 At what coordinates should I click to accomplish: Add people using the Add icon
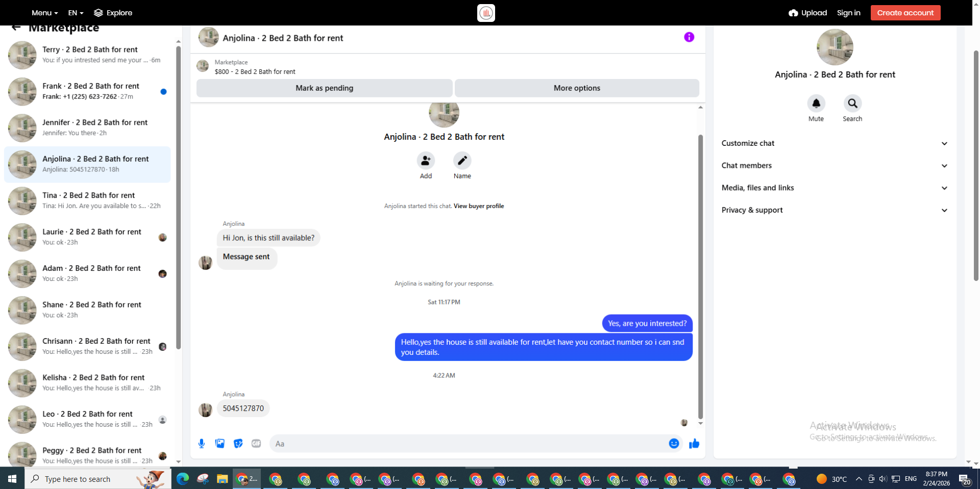tap(426, 161)
